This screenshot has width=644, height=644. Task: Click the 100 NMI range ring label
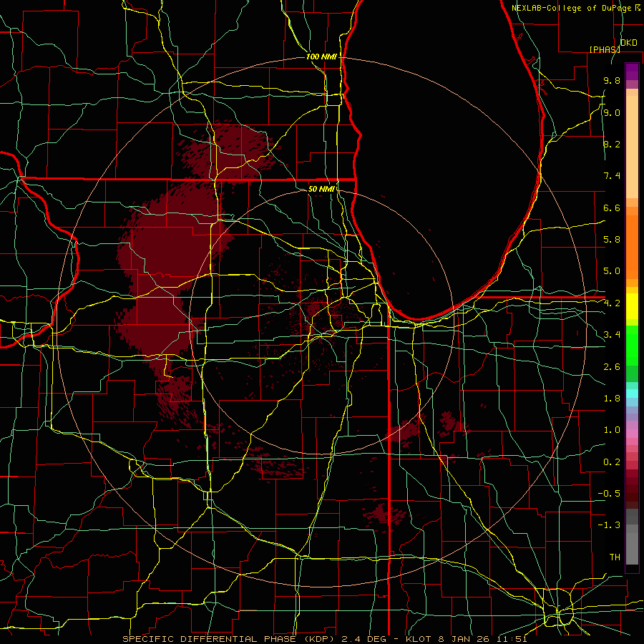coord(321,57)
